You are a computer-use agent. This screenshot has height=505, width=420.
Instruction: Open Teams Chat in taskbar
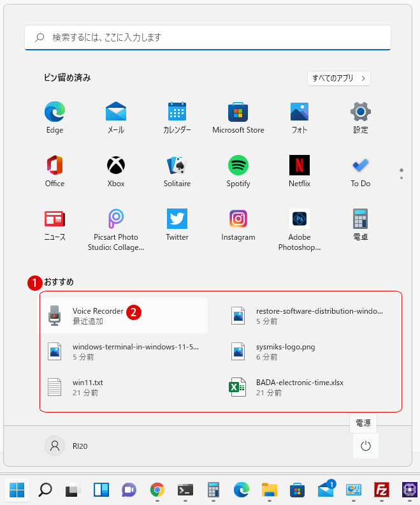(129, 490)
